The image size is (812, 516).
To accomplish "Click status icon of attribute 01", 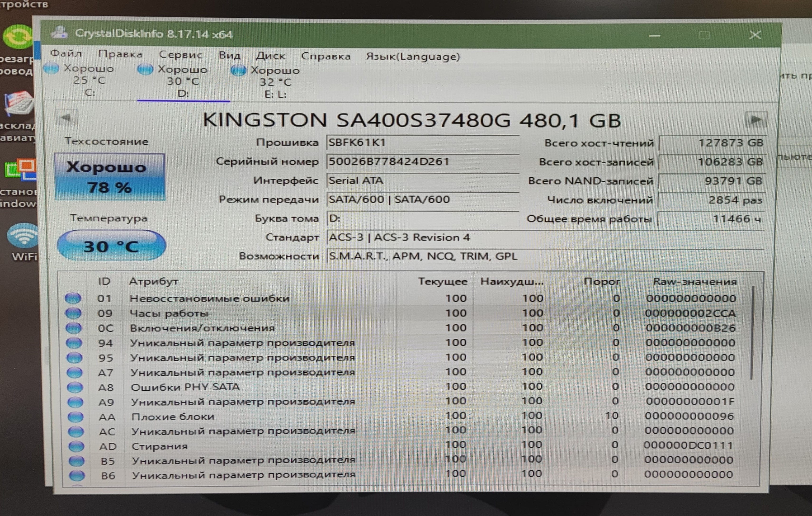I will coord(73,298).
